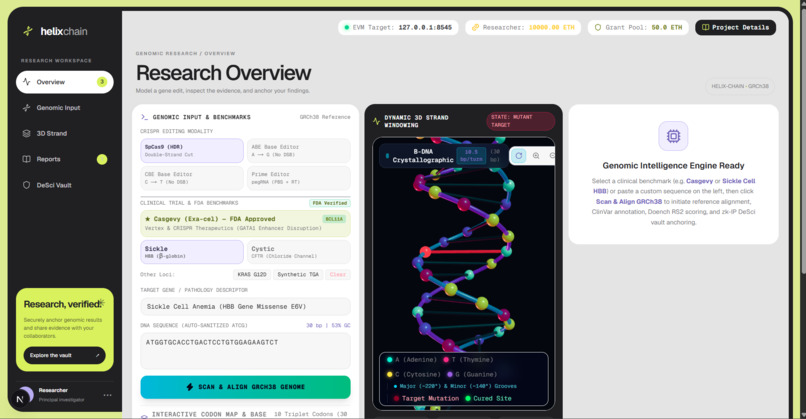
Task: Click the Explore the vault button
Action: [64, 355]
